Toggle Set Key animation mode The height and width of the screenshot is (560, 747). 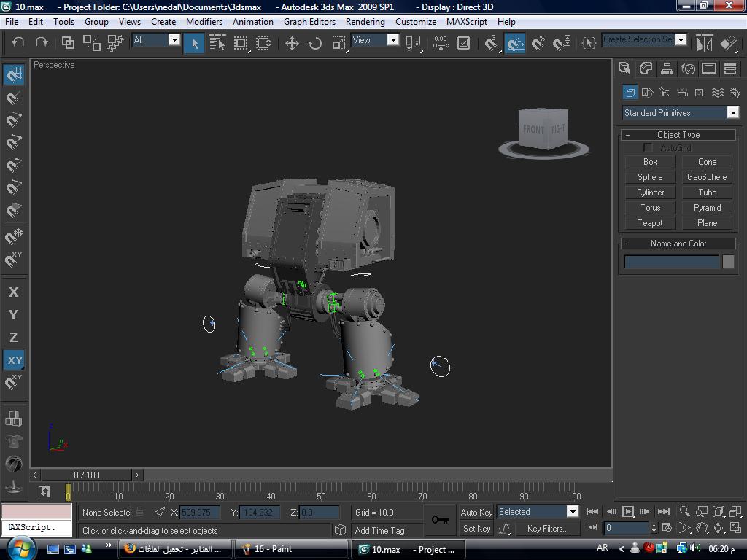(476, 529)
